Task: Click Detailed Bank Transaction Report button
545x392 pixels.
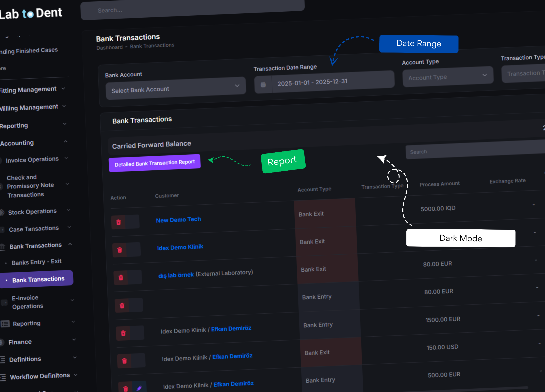Action: coord(154,163)
